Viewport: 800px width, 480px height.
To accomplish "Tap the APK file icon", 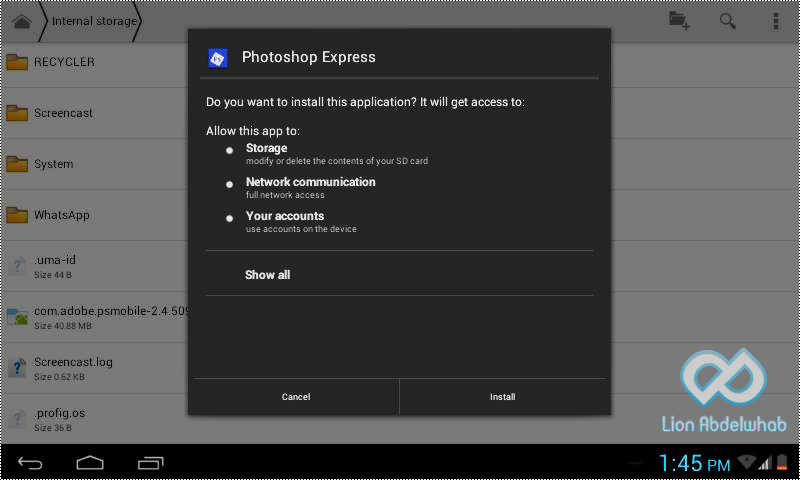I will (17, 317).
